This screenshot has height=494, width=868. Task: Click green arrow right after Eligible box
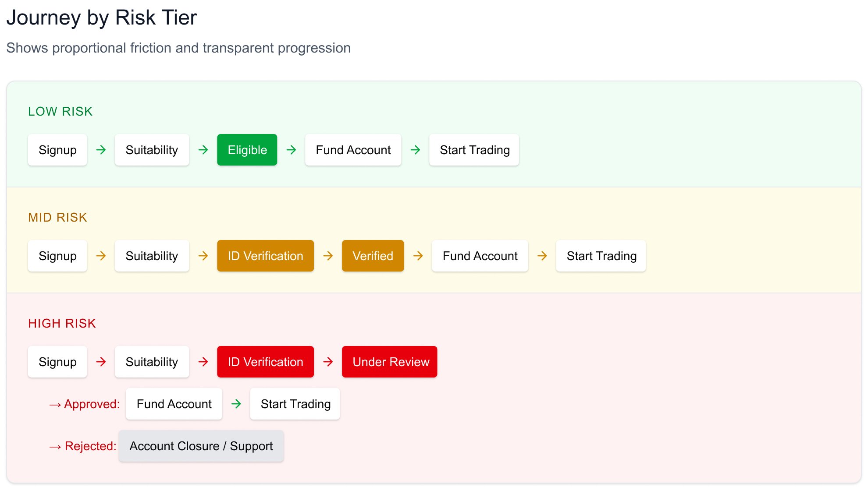click(291, 150)
